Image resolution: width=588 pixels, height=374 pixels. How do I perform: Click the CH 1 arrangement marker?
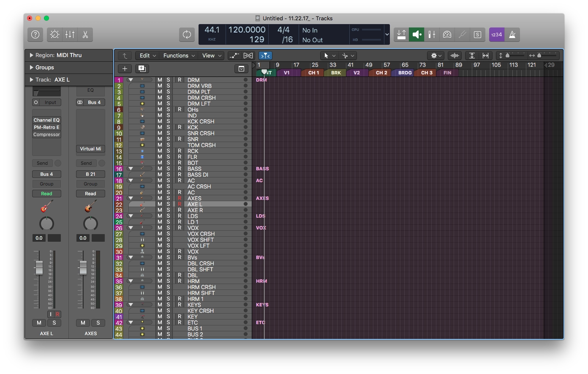coord(313,73)
